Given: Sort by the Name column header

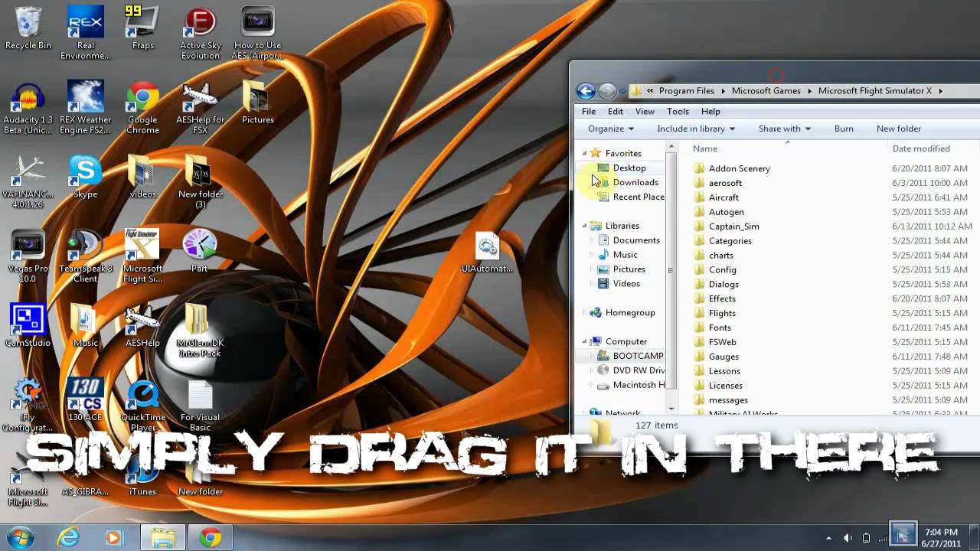Looking at the screenshot, I should point(705,148).
